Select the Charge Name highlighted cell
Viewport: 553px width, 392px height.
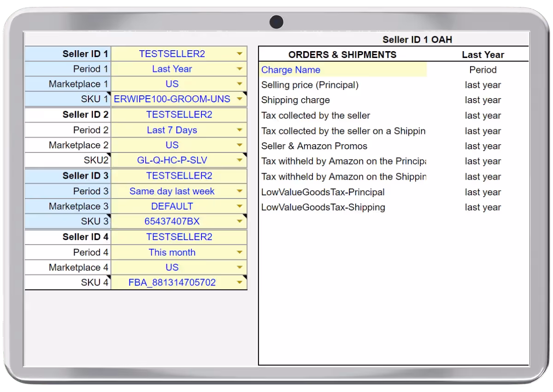pyautogui.click(x=343, y=70)
